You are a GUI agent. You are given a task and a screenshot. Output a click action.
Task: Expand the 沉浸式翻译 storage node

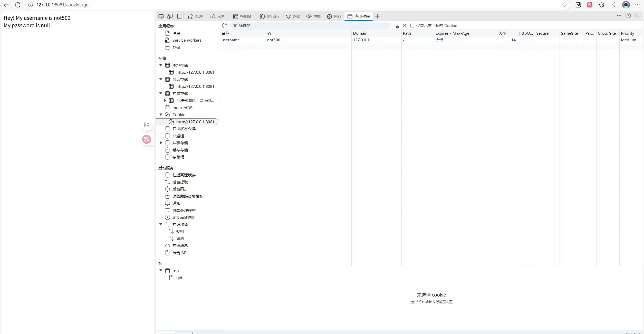(165, 100)
